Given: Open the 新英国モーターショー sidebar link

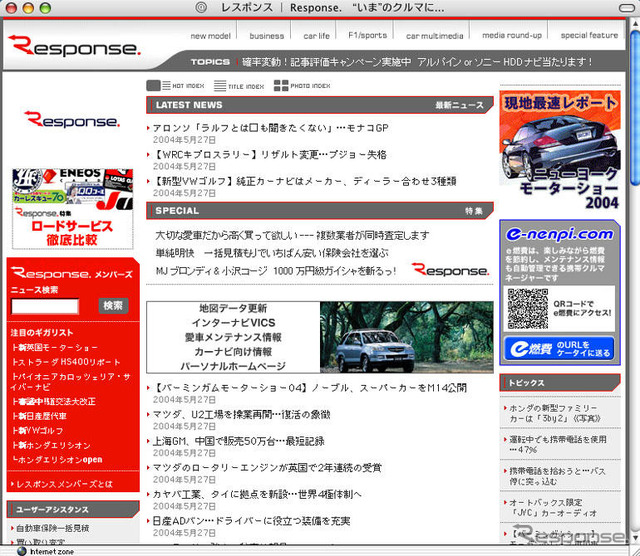Looking at the screenshot, I should point(55,347).
